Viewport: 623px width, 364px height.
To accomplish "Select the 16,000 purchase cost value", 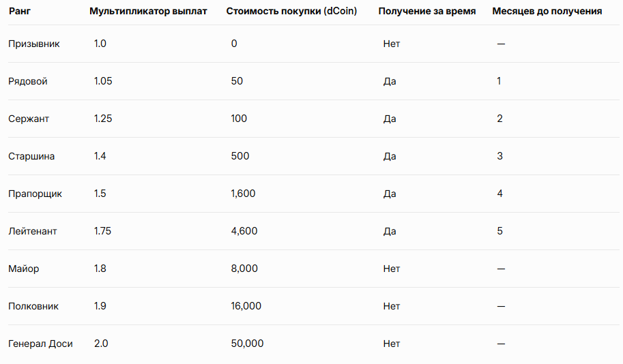I will pyautogui.click(x=246, y=306).
